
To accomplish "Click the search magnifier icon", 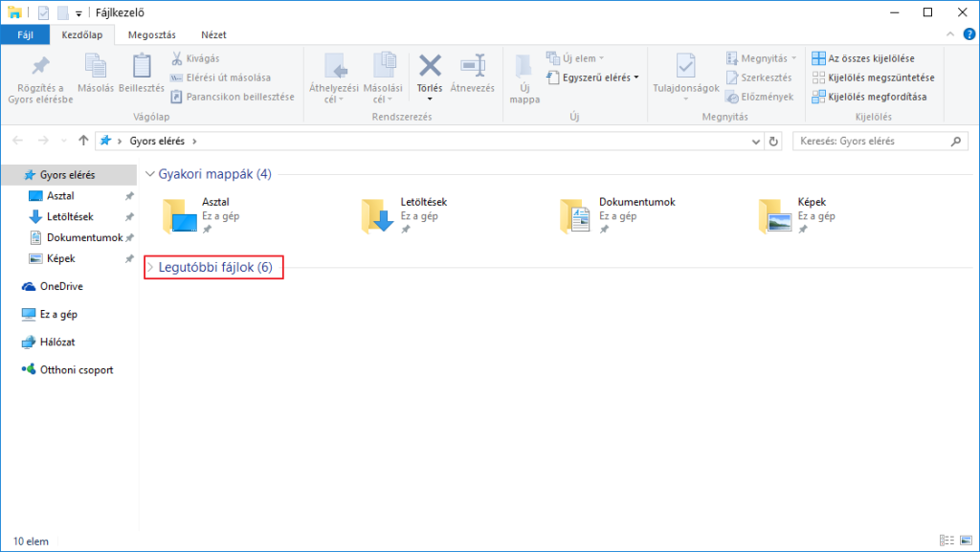I will click(x=956, y=142).
